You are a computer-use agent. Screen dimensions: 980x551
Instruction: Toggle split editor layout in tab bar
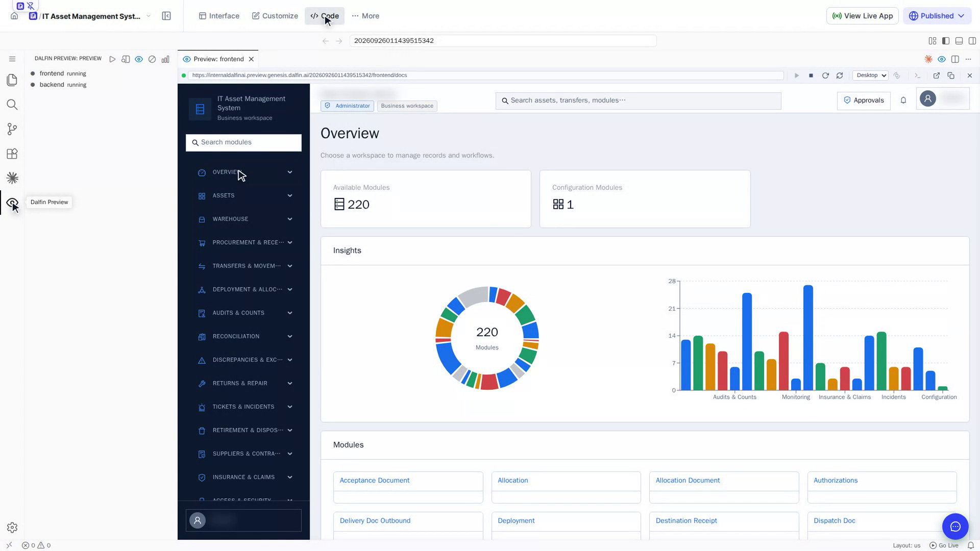[955, 59]
